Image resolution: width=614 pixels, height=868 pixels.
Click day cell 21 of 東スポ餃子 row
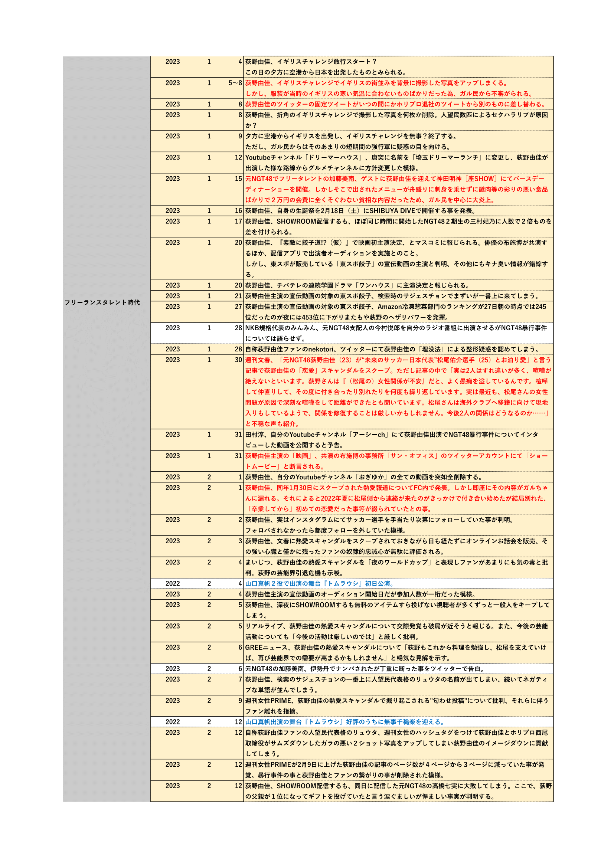click(x=238, y=296)
